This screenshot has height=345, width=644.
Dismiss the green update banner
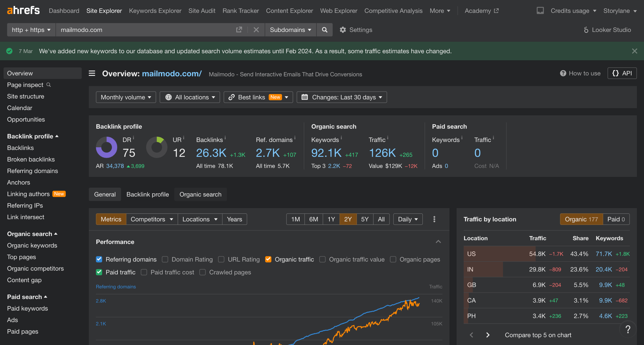(634, 51)
